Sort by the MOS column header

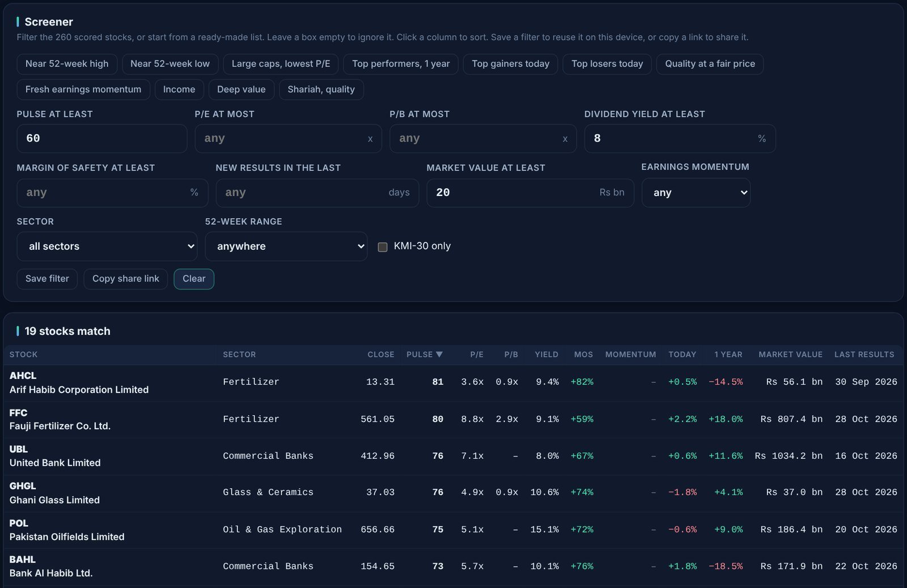(x=583, y=355)
